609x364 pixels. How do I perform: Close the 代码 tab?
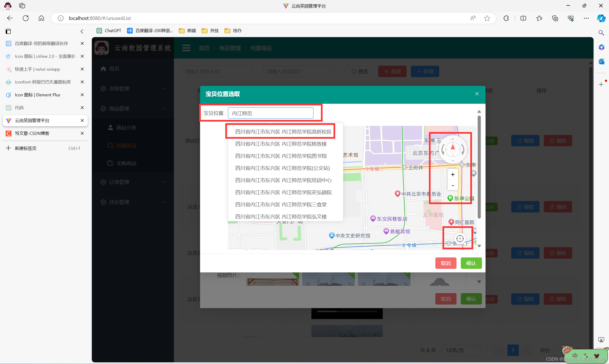click(82, 108)
